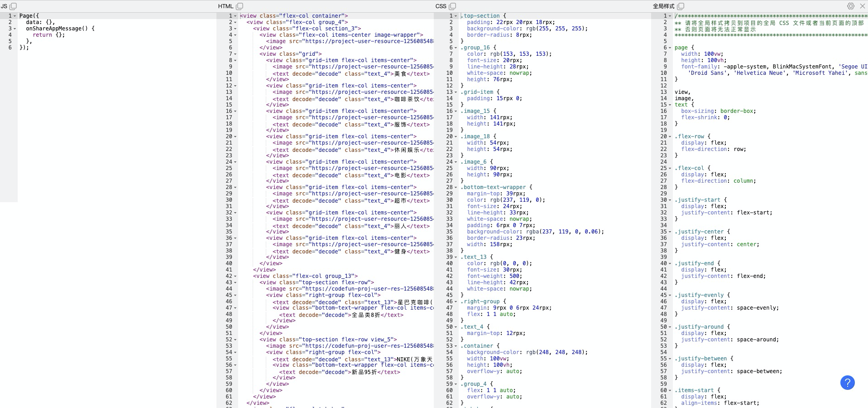The height and width of the screenshot is (408, 868).
Task: Click 'box-sizing: border-box;' in 全局样式
Action: point(719,111)
